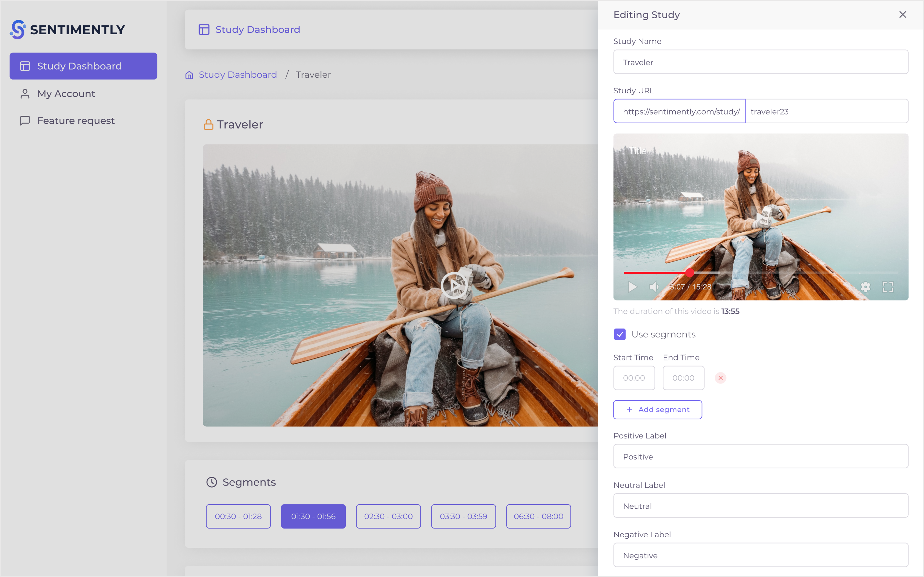Remove the segment with red X
924x577 pixels.
pyautogui.click(x=720, y=378)
